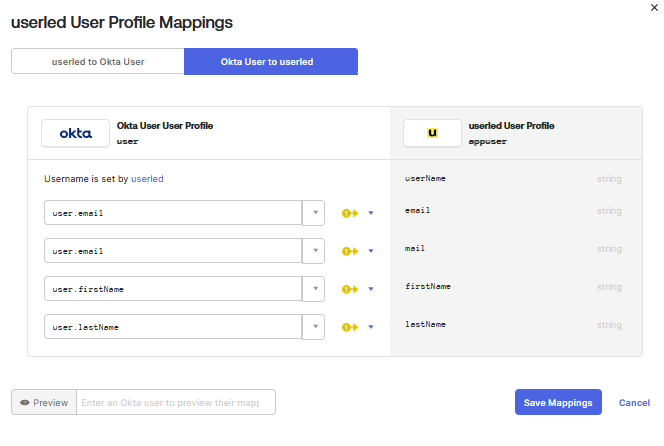Click the Save Mappings button
The width and height of the screenshot is (664, 446).
[558, 402]
